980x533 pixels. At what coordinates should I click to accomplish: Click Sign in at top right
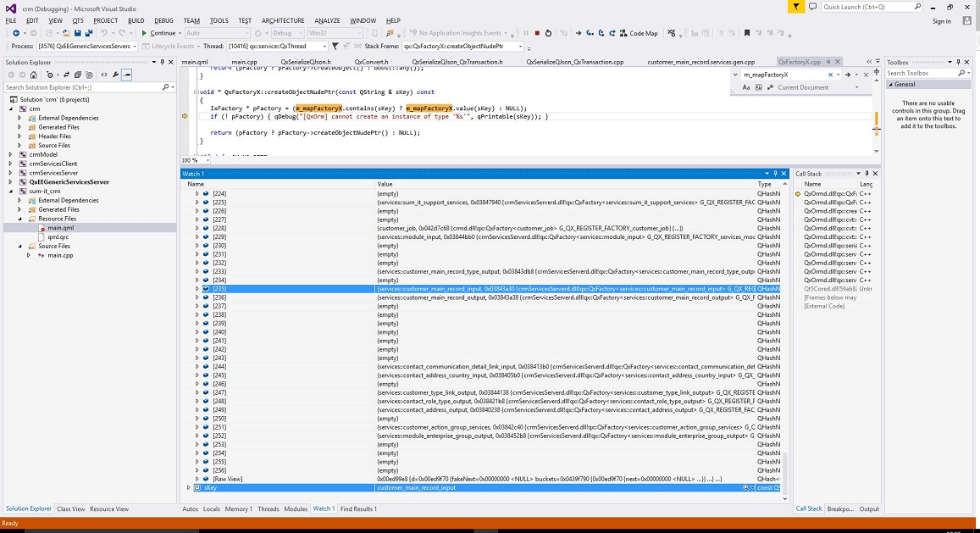(x=941, y=21)
